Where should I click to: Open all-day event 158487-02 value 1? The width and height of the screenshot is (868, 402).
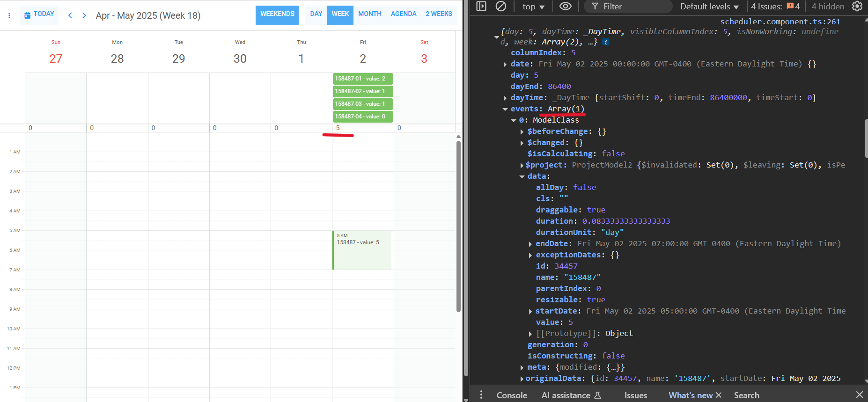(363, 91)
